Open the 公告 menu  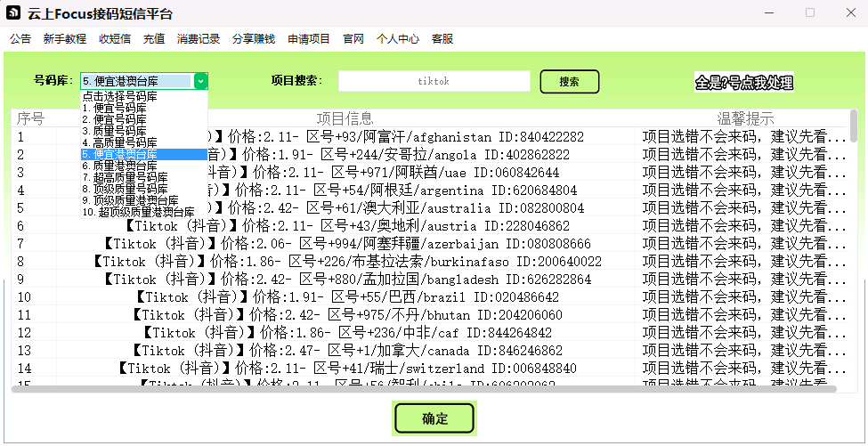pos(20,39)
